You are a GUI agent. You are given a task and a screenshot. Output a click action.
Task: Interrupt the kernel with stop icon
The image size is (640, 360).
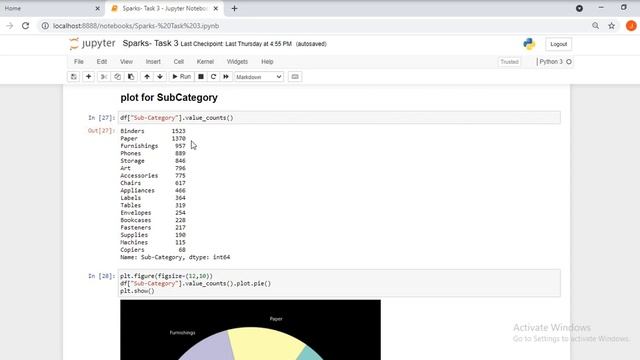coord(201,77)
